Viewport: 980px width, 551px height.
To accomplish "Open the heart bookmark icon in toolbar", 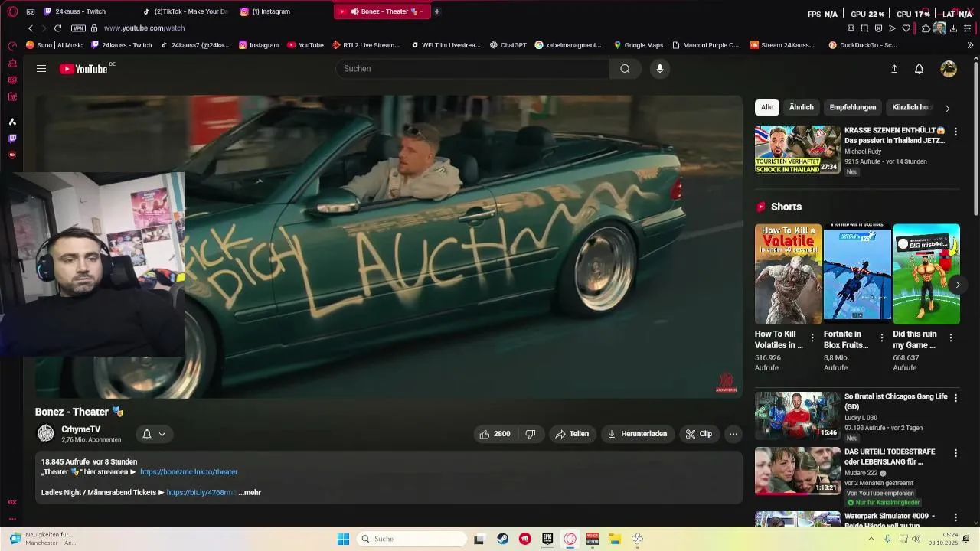I will (x=906, y=28).
